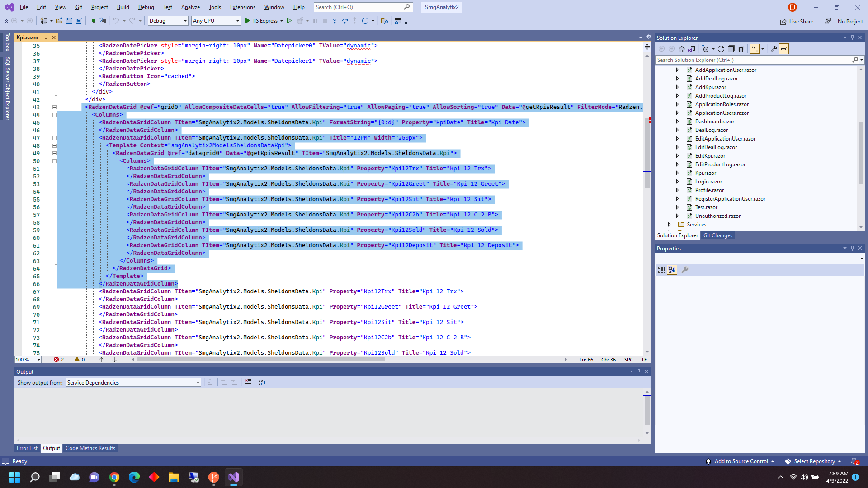Screen dimensions: 868x488
Task: Open File Explorer from the taskbar
Action: coord(174,477)
